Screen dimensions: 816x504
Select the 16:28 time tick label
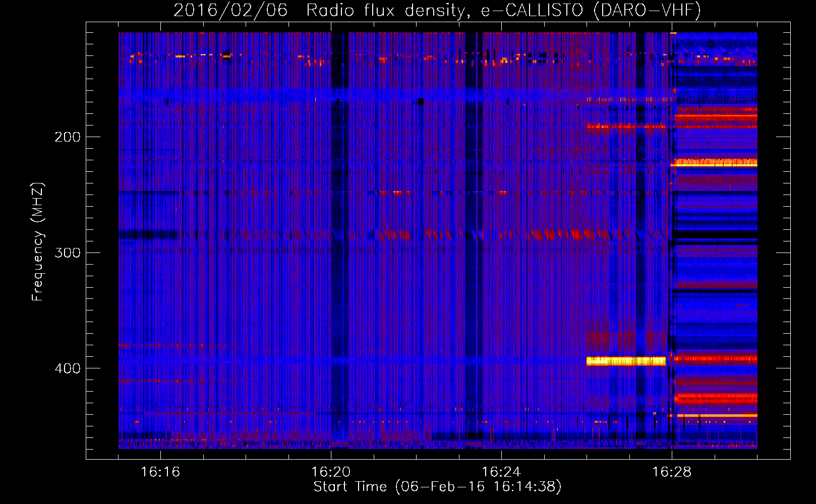(x=672, y=472)
